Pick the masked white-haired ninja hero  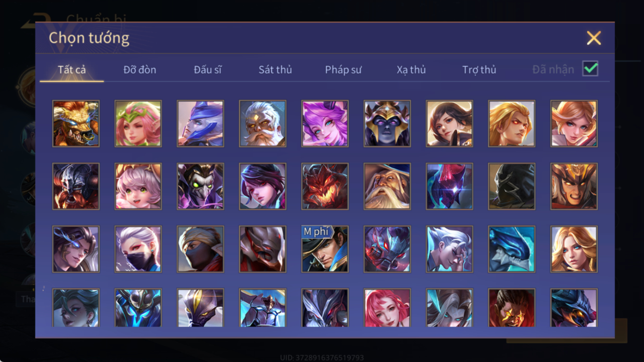click(x=138, y=249)
